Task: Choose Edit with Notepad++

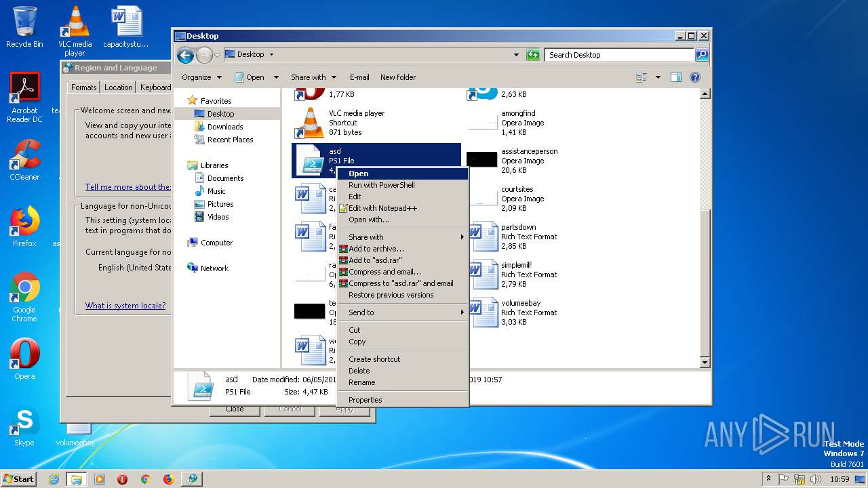Action: (403, 208)
